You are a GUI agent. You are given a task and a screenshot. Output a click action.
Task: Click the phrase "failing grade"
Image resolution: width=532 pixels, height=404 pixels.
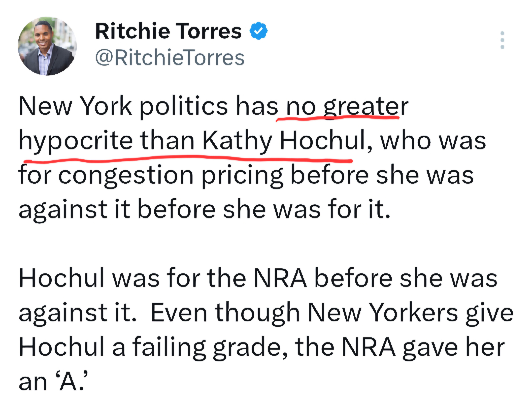pos(208,348)
